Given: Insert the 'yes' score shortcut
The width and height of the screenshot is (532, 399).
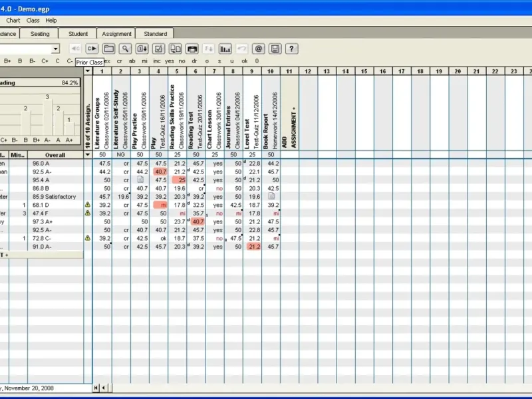Looking at the screenshot, I should click(170, 61).
